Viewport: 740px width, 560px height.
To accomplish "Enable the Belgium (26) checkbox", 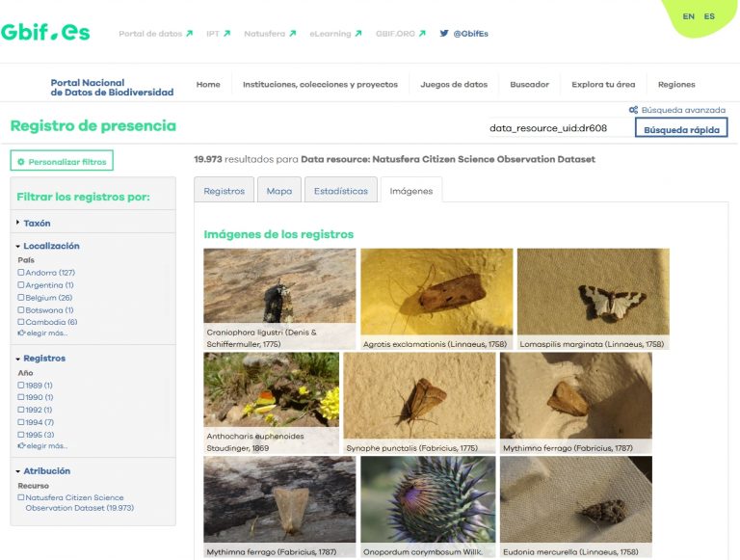I will 21,298.
